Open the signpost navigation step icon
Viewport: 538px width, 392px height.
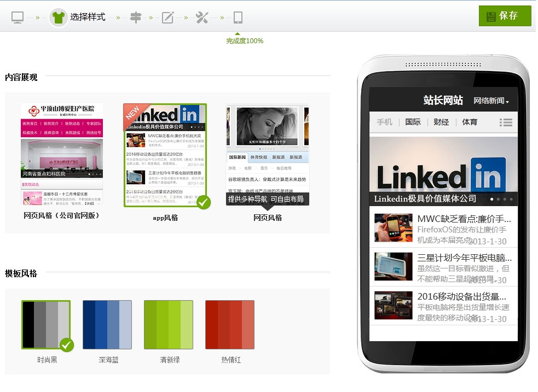coord(135,17)
